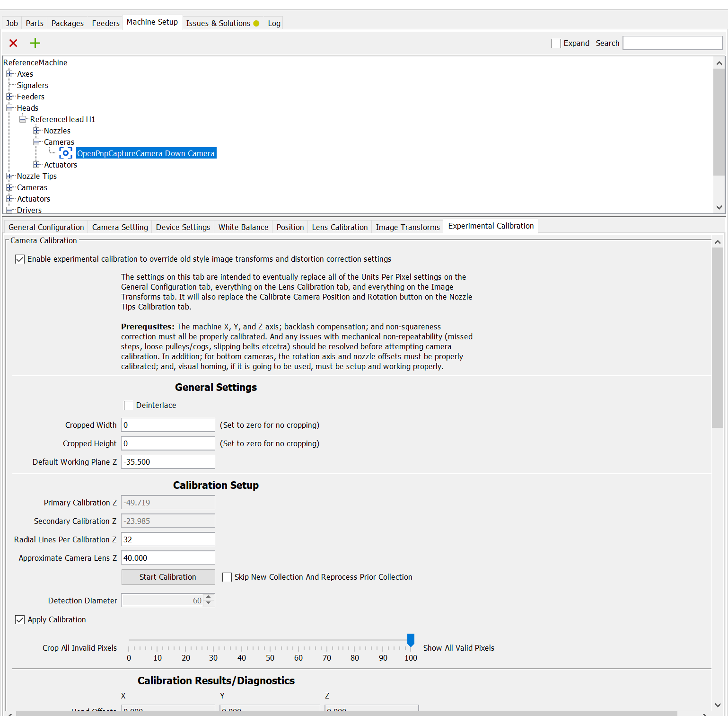Click the tree scrollbar down arrow

(719, 207)
